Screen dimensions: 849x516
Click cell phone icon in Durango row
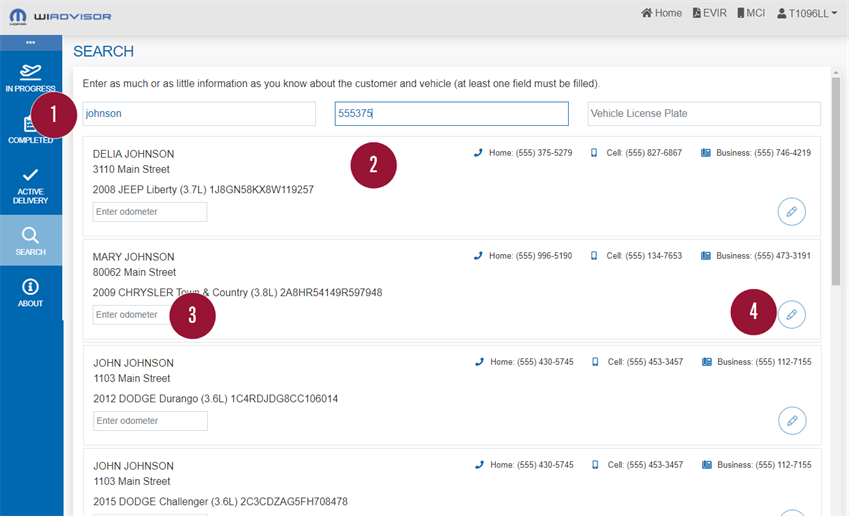(x=595, y=362)
